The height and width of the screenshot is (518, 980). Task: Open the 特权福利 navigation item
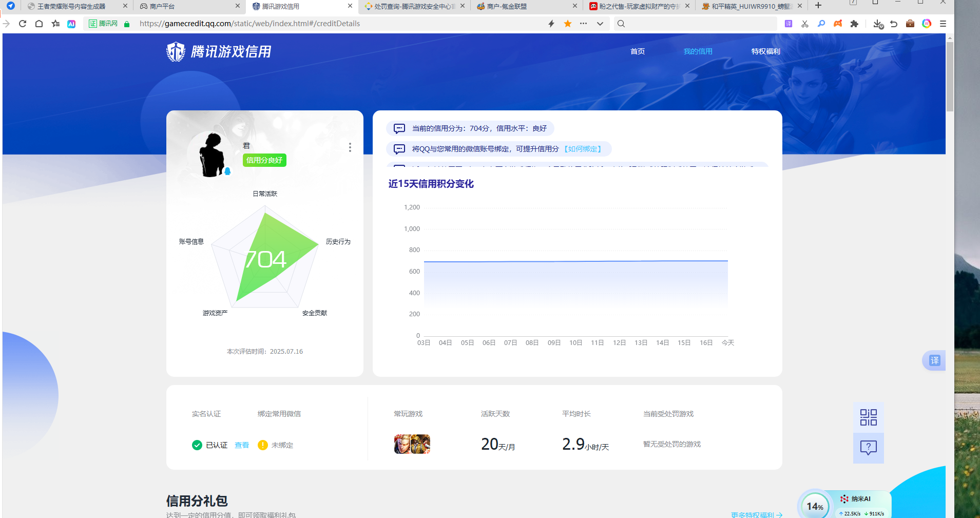coord(765,51)
